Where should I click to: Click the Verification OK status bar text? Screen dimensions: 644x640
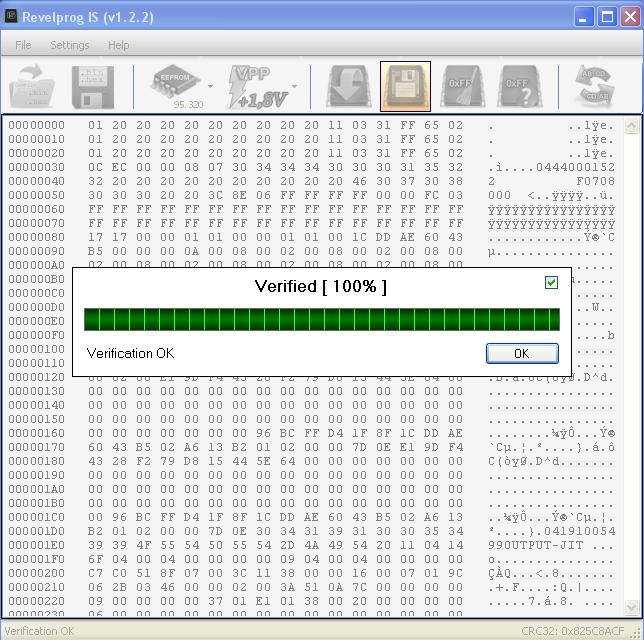click(x=39, y=631)
